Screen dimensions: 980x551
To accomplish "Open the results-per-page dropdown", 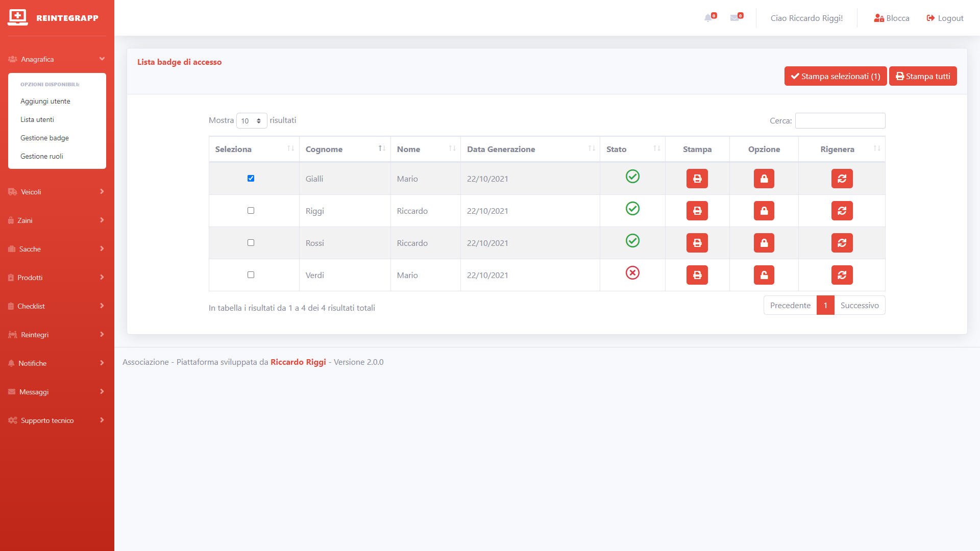I will click(x=252, y=121).
